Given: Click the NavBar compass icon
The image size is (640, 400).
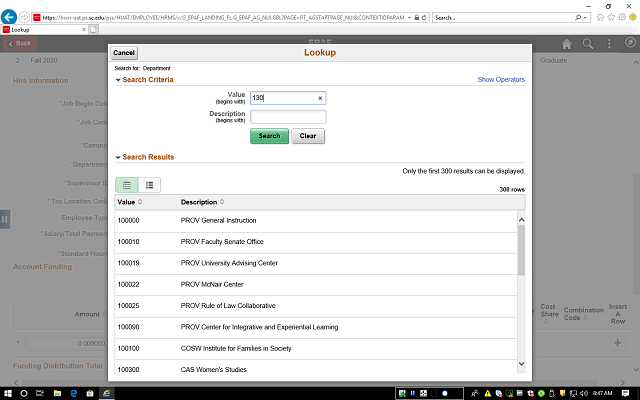Looking at the screenshot, I should pos(630,42).
